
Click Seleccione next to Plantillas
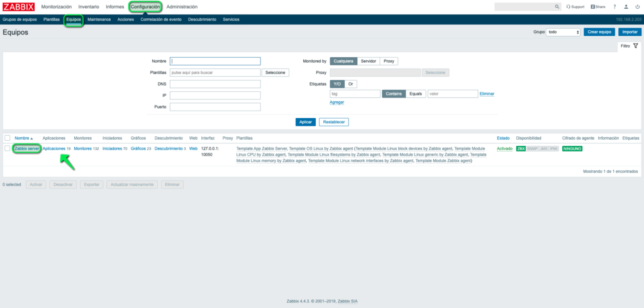(x=275, y=72)
